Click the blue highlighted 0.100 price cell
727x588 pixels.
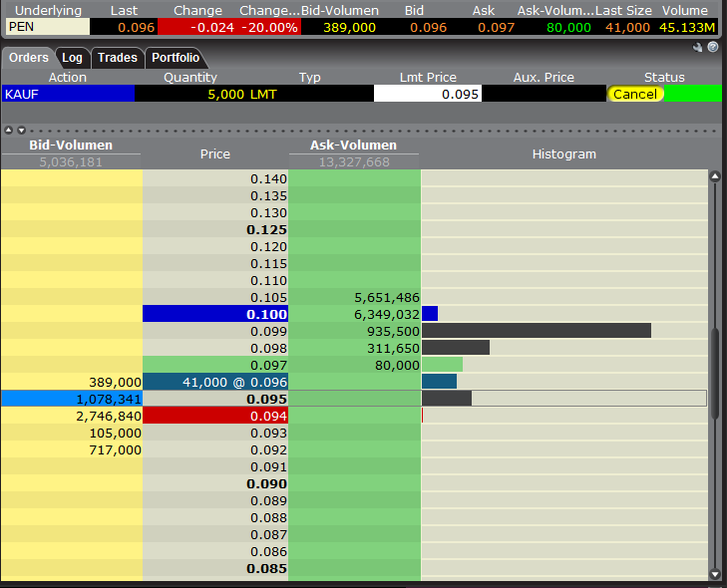[x=215, y=314]
